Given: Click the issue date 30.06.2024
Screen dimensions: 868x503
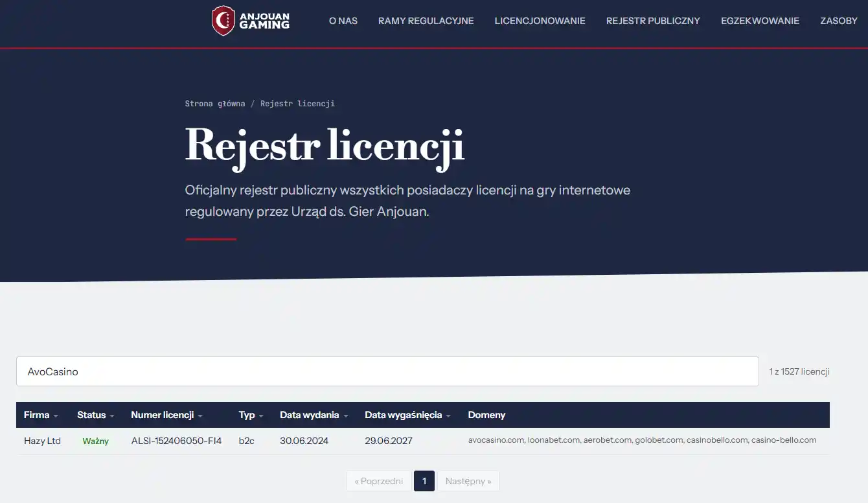Looking at the screenshot, I should pos(304,441).
